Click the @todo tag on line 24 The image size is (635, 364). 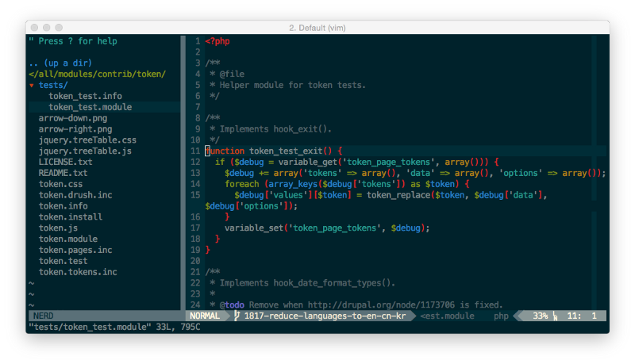pyautogui.click(x=232, y=305)
